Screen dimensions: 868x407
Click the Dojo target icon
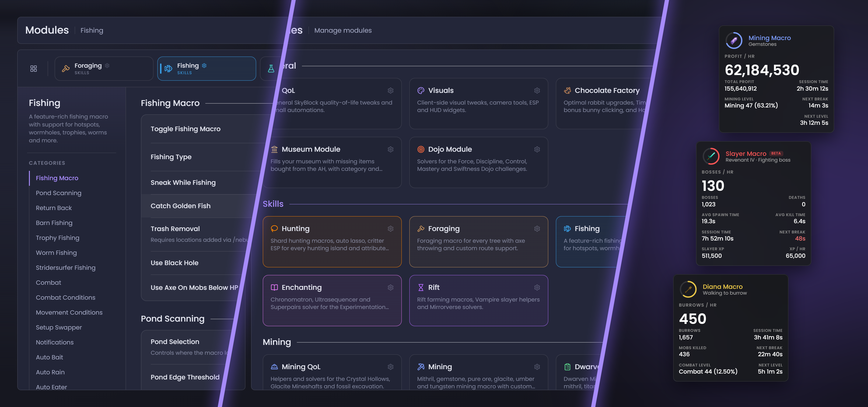click(421, 149)
